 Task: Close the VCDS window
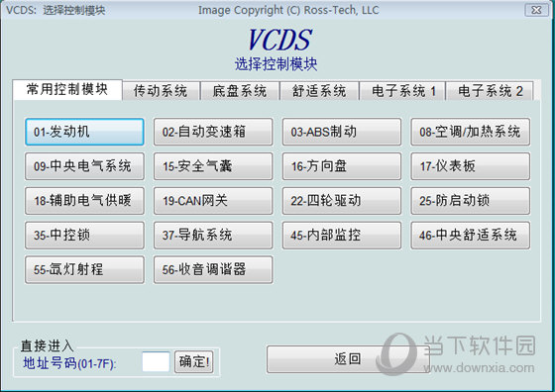click(536, 10)
